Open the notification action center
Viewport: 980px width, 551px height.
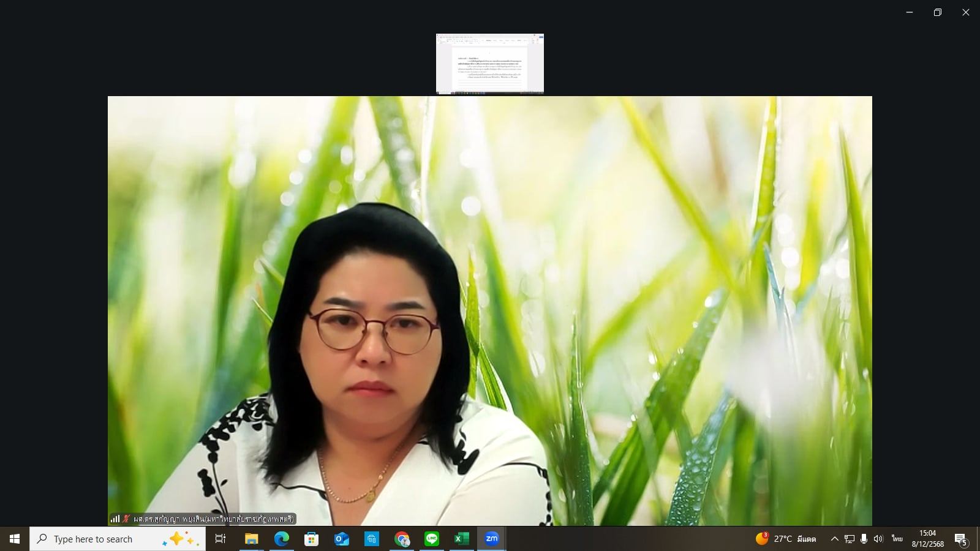[x=960, y=539]
